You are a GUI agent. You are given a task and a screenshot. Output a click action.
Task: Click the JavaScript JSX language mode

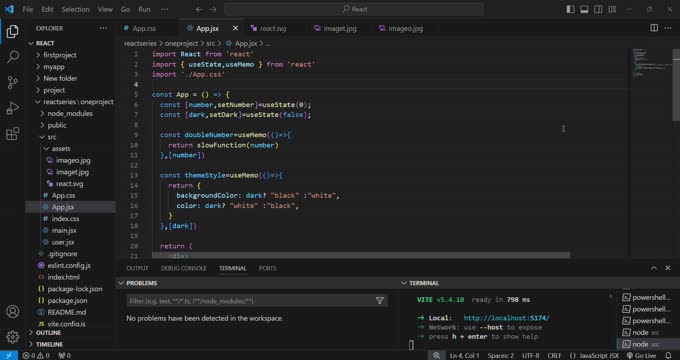(594, 356)
